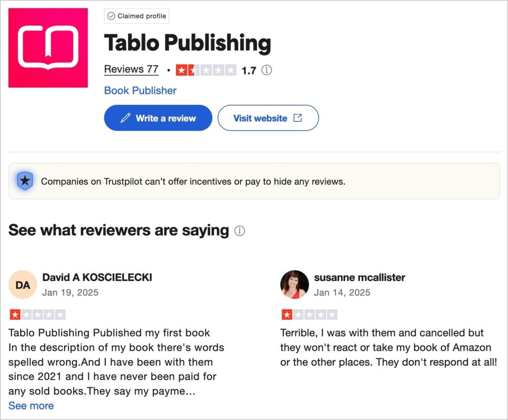Click info icon beside "See what reviewers are saying"
Screen dimensions: 508x420
tap(240, 231)
